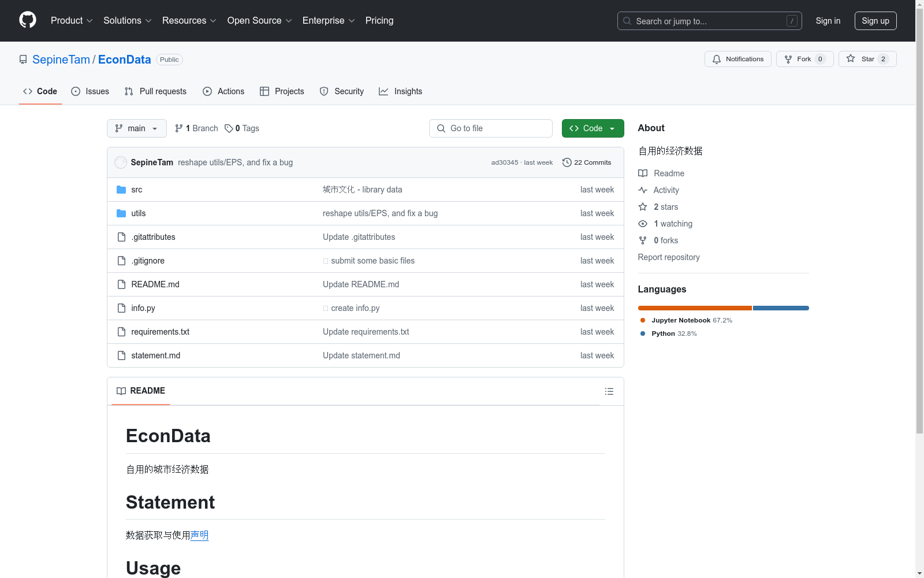
Task: Click Report repository link
Action: [x=669, y=257]
